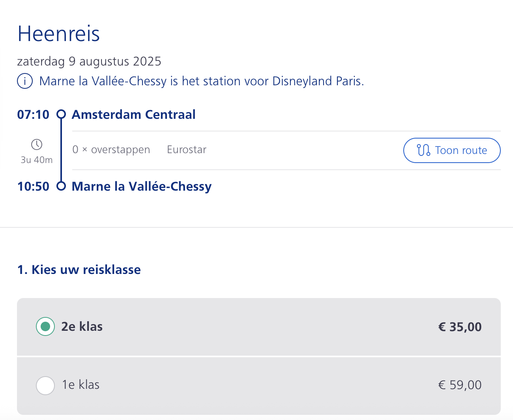513x420 pixels.
Task: Select the 2e klas radio button
Action: pyautogui.click(x=45, y=326)
